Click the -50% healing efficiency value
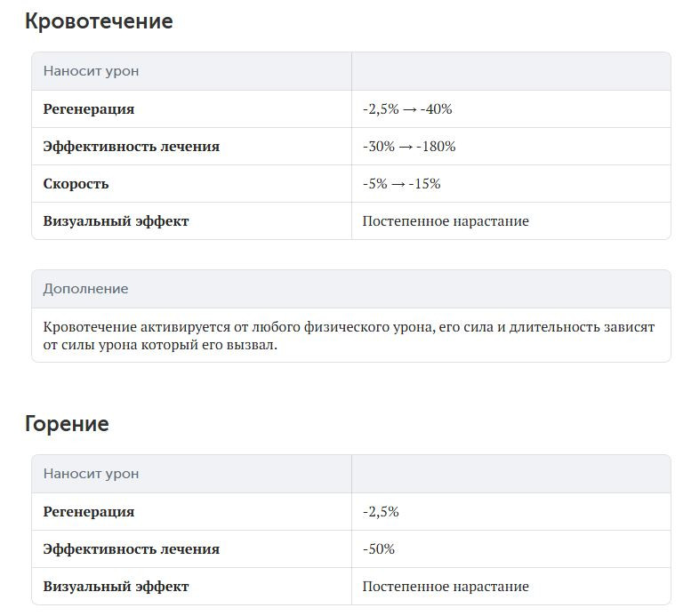 point(379,549)
